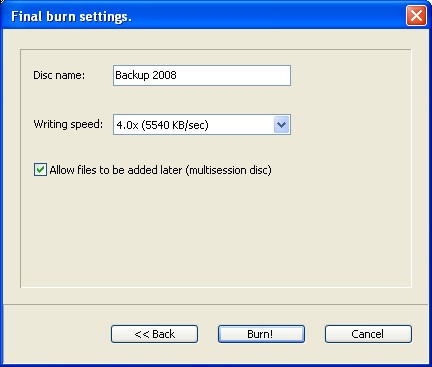Close the Final burn settings window
The height and width of the screenshot is (367, 432).
point(416,16)
